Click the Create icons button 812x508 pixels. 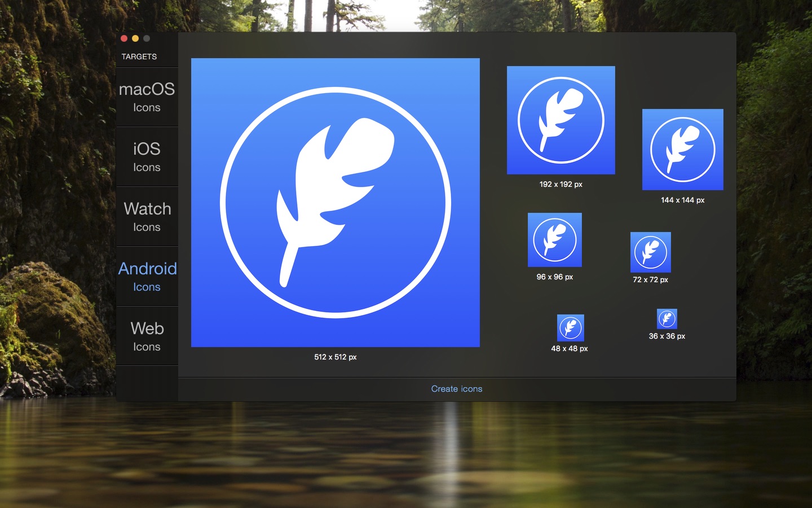click(x=457, y=389)
